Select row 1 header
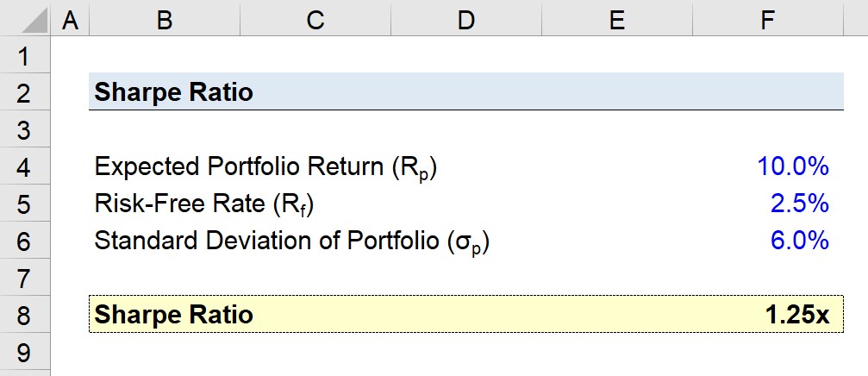The height and width of the screenshot is (376, 868). click(25, 55)
